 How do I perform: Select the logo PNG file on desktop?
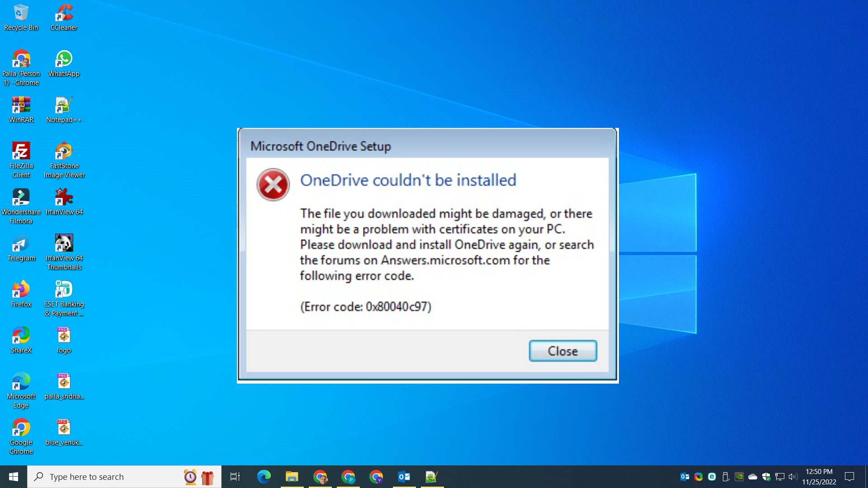(64, 341)
